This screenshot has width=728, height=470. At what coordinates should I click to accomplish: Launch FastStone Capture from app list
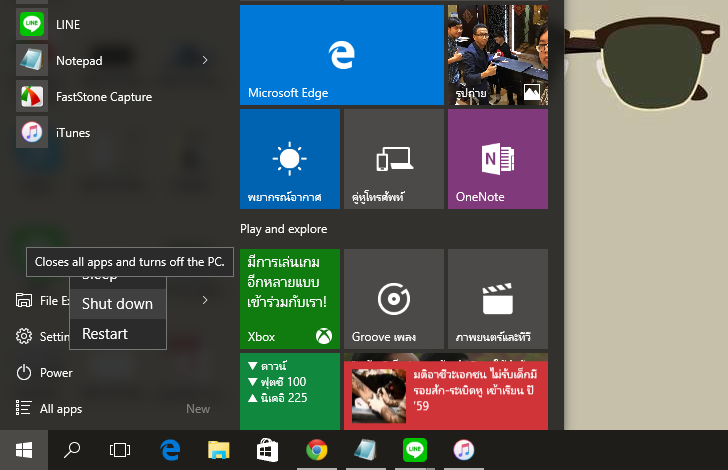click(x=103, y=97)
